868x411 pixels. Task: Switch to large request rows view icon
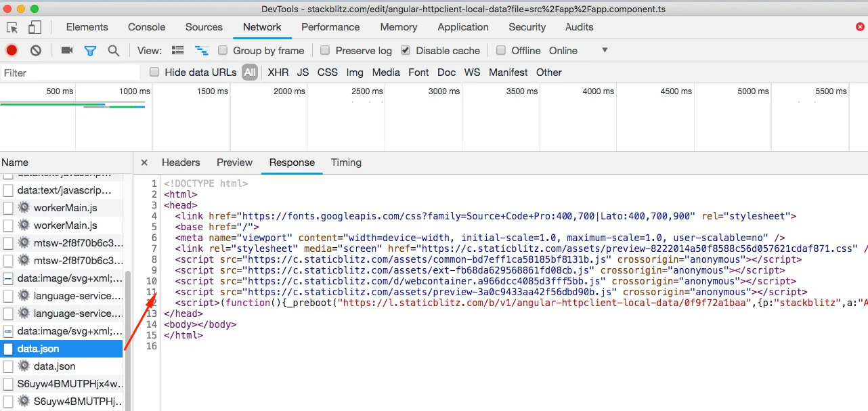point(178,51)
